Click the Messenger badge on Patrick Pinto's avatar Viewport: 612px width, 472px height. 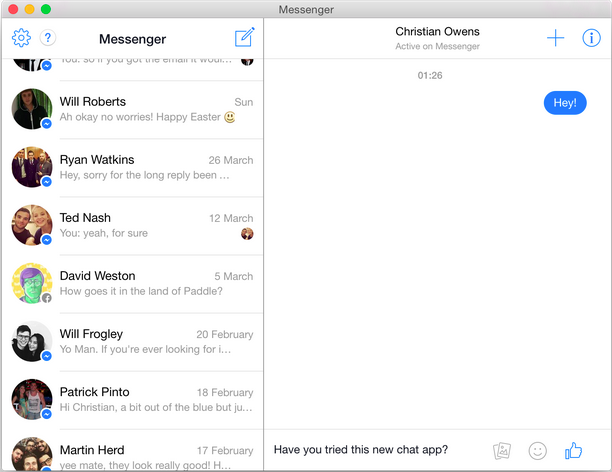[47, 414]
